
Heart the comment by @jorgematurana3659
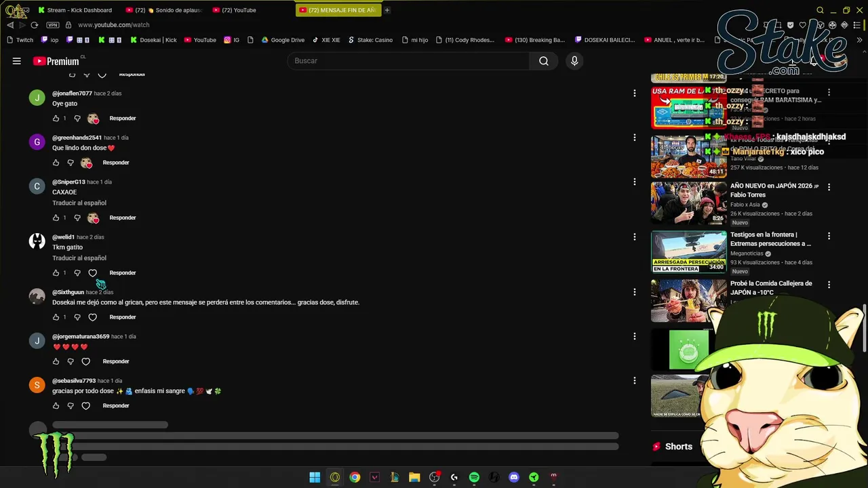tap(85, 362)
